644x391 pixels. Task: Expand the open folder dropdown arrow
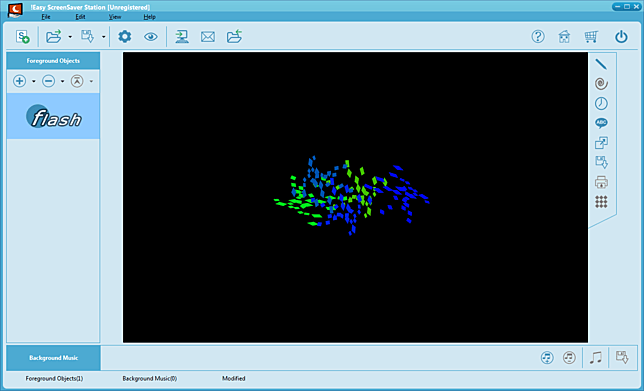70,37
